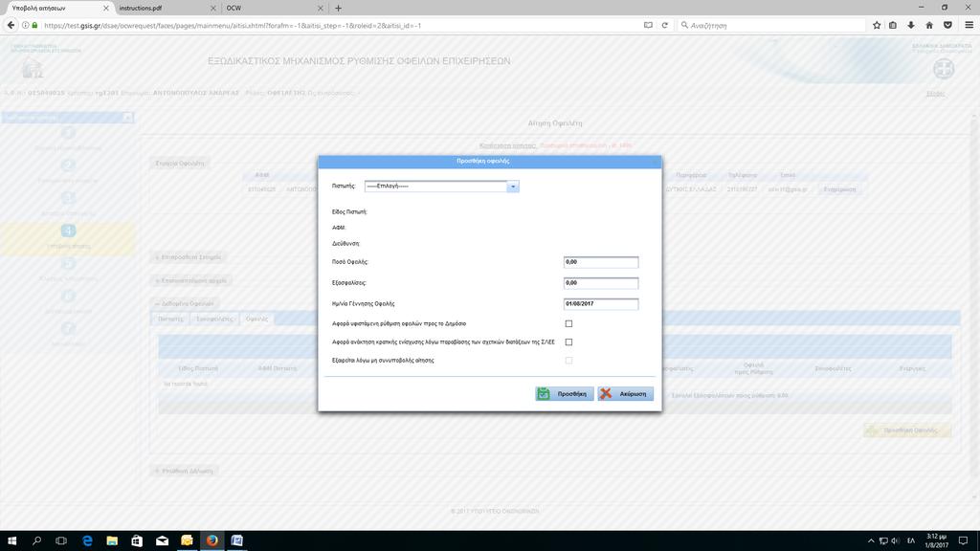
Task: Click the Αναζήτηση search box
Action: (x=771, y=25)
